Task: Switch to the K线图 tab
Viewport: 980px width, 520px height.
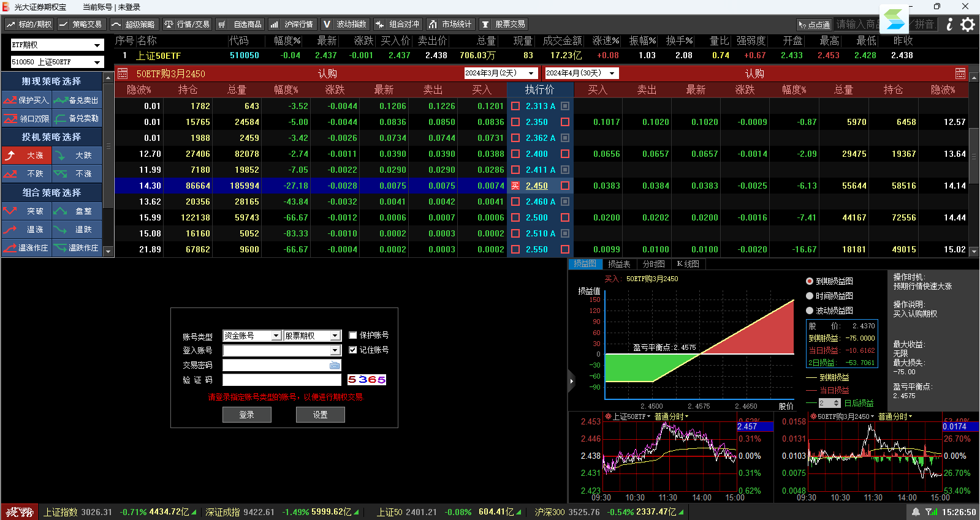Action: (688, 264)
